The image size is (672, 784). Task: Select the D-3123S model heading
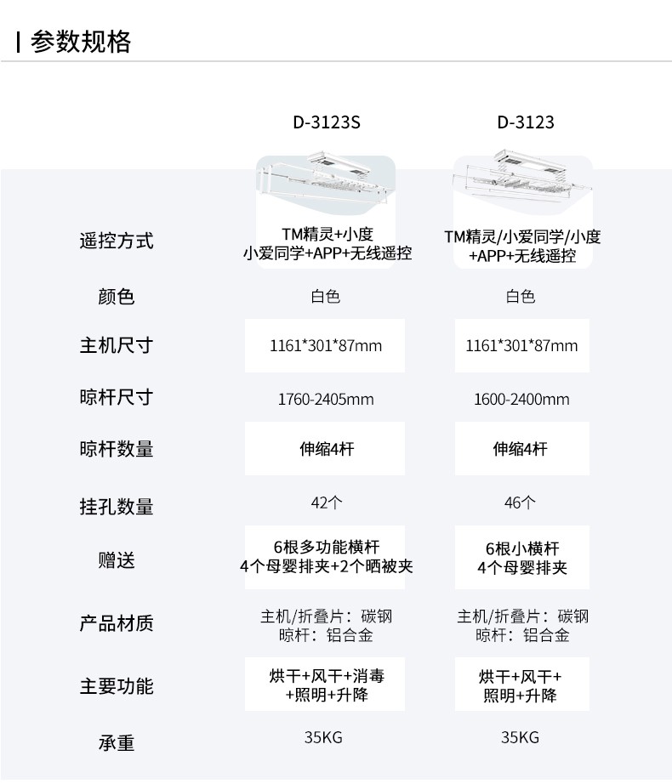pyautogui.click(x=327, y=122)
